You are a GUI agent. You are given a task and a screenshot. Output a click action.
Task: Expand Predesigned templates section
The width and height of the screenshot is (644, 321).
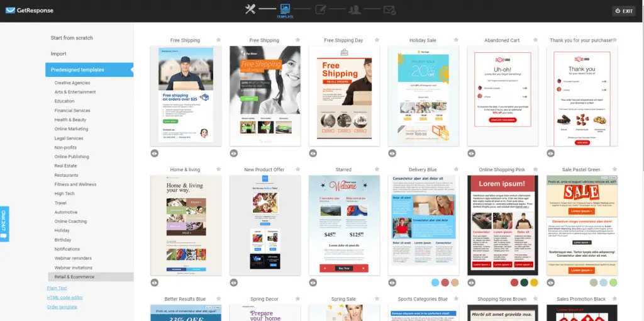89,70
